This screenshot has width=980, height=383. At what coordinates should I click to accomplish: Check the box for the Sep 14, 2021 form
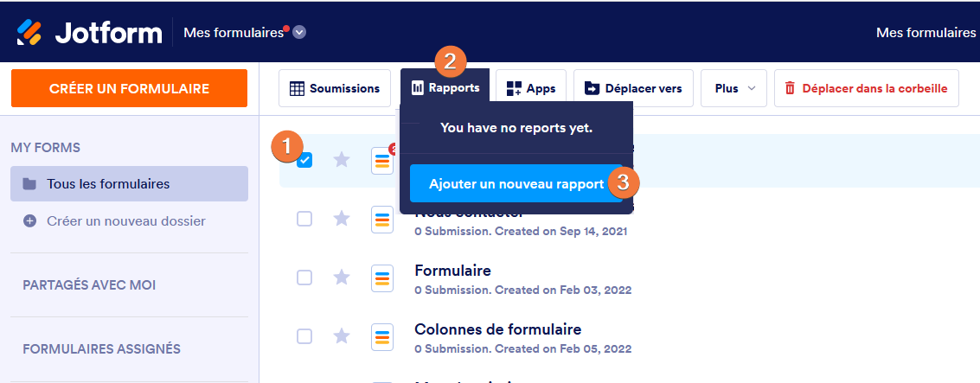[304, 219]
